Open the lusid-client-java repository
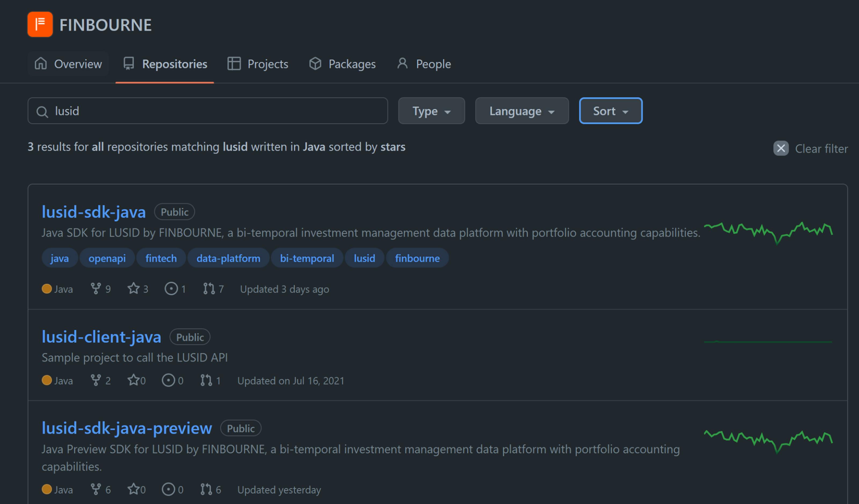 [x=101, y=337]
